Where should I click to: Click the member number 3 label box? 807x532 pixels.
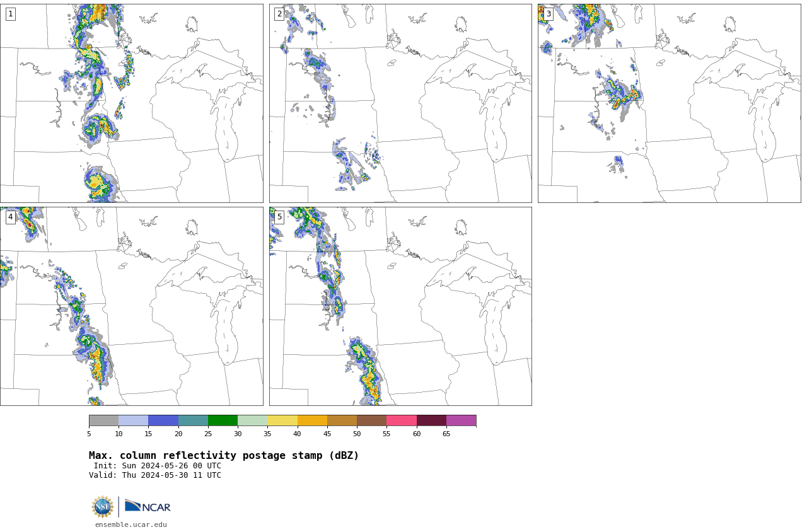tap(549, 14)
